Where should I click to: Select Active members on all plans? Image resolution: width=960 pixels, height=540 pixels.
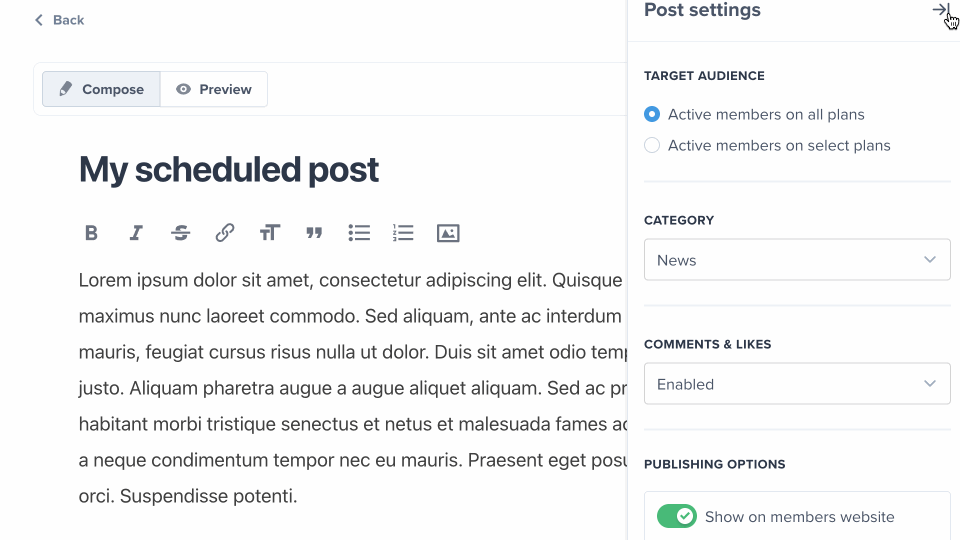[652, 115]
